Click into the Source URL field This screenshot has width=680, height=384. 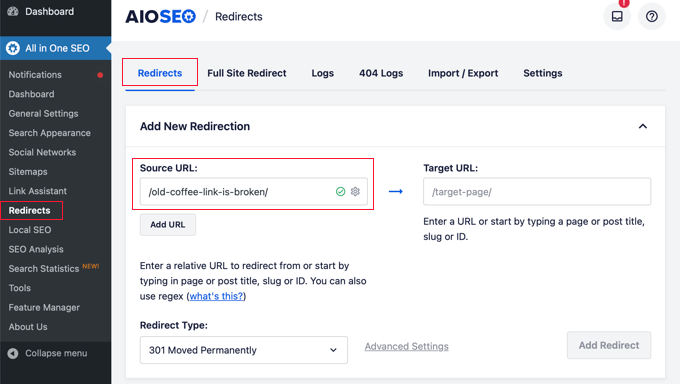[x=254, y=191]
